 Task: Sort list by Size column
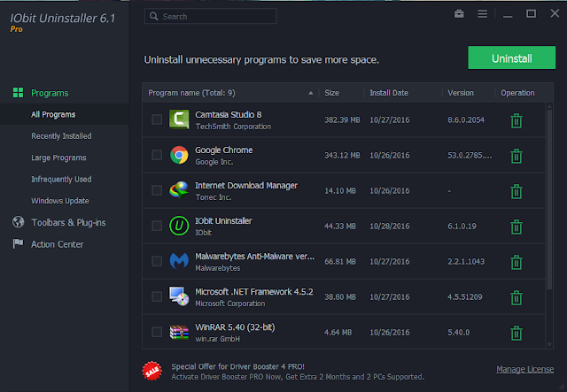(341, 93)
